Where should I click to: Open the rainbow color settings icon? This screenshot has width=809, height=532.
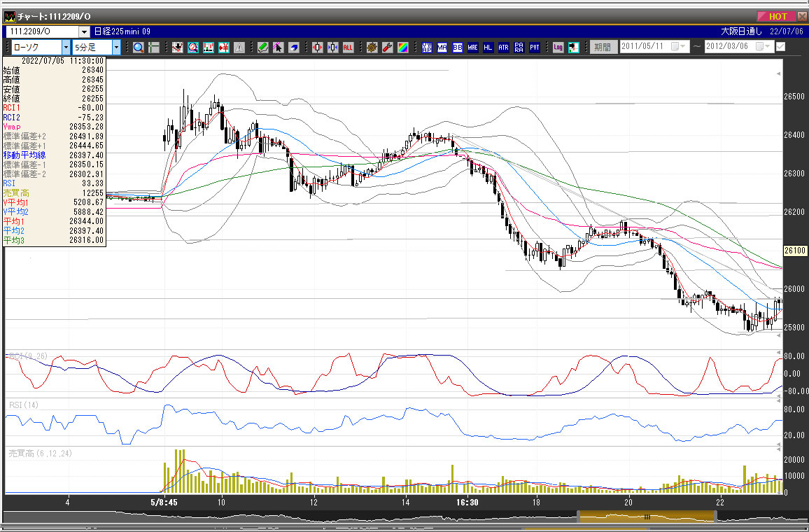403,48
